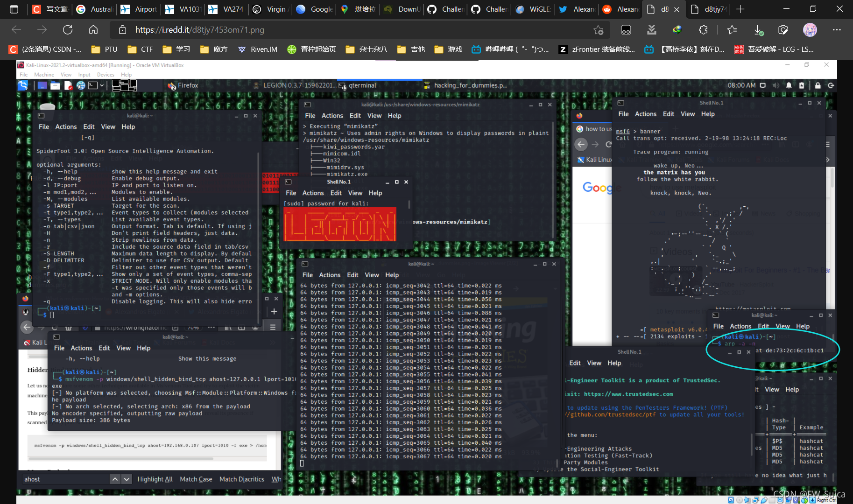
Task: Click the workspace switcher thumbnail in Kali panel
Action: pyautogui.click(x=124, y=85)
